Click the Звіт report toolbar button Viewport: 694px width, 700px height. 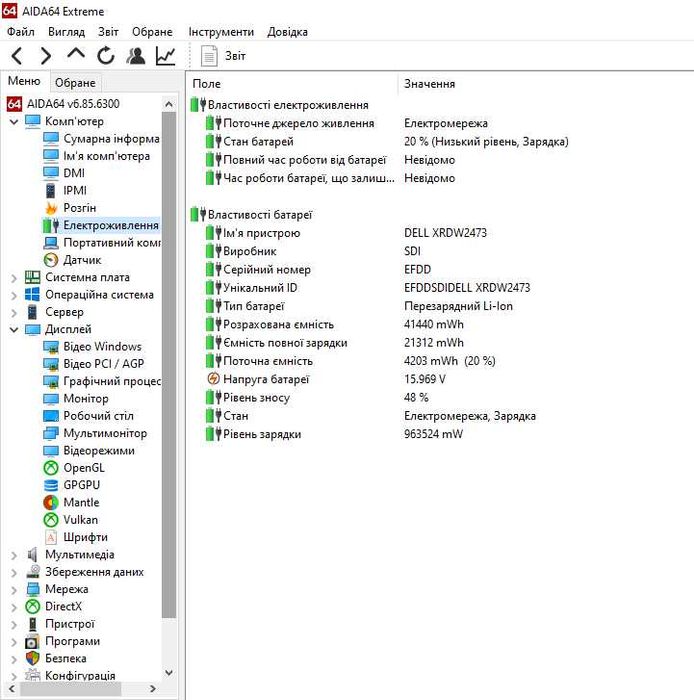click(223, 56)
